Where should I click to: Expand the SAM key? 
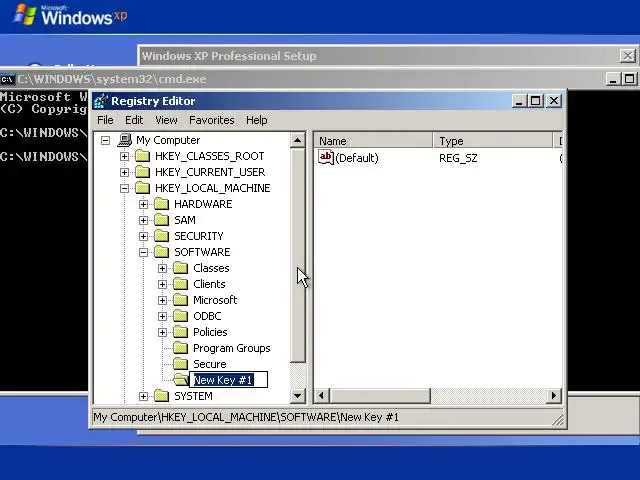coord(143,220)
